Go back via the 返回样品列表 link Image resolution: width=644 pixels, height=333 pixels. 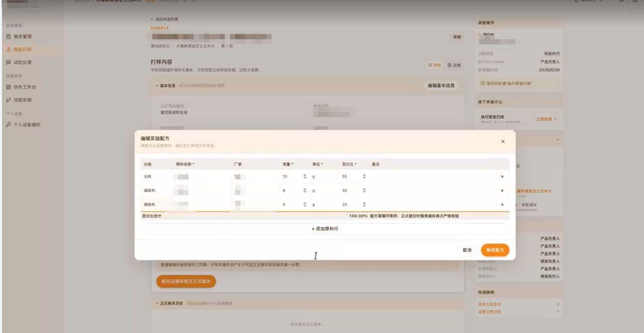point(164,19)
